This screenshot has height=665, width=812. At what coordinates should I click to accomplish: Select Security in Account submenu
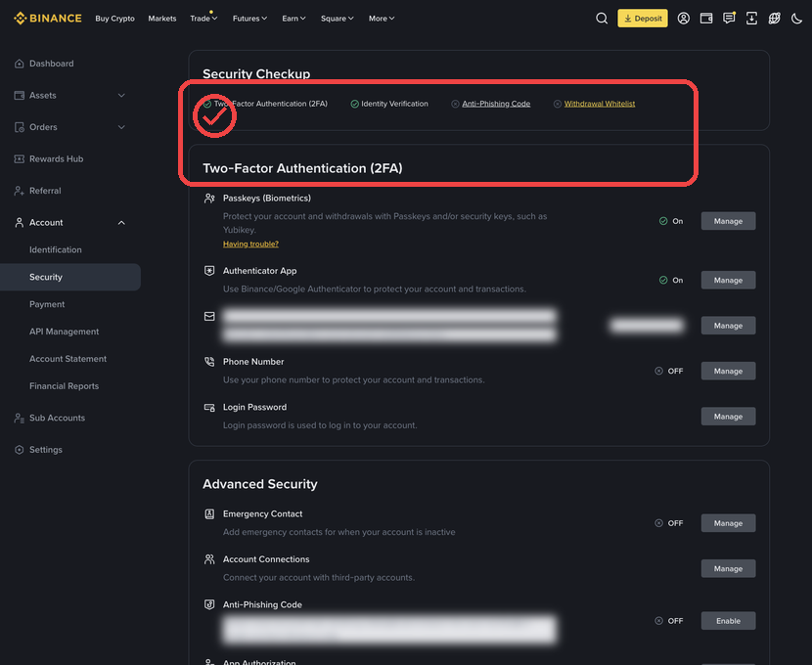pos(69,277)
